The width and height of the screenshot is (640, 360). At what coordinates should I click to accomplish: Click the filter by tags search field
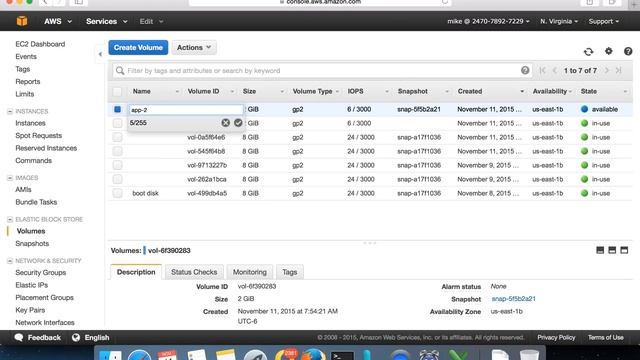[x=322, y=71]
